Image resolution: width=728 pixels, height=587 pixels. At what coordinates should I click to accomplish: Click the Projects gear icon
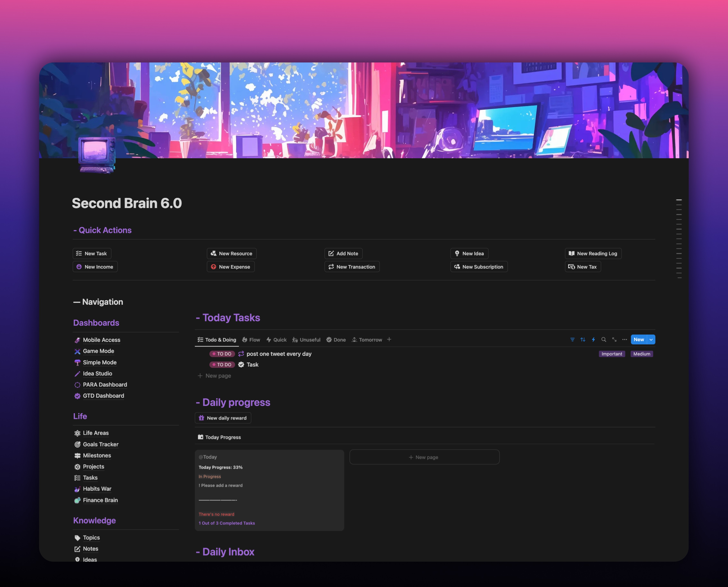78,467
